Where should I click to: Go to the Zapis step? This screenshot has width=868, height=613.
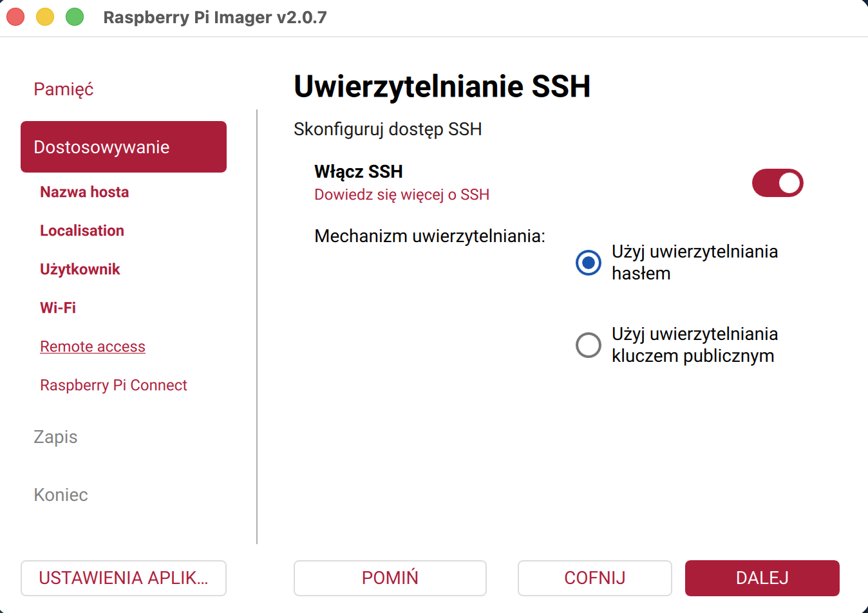point(55,437)
